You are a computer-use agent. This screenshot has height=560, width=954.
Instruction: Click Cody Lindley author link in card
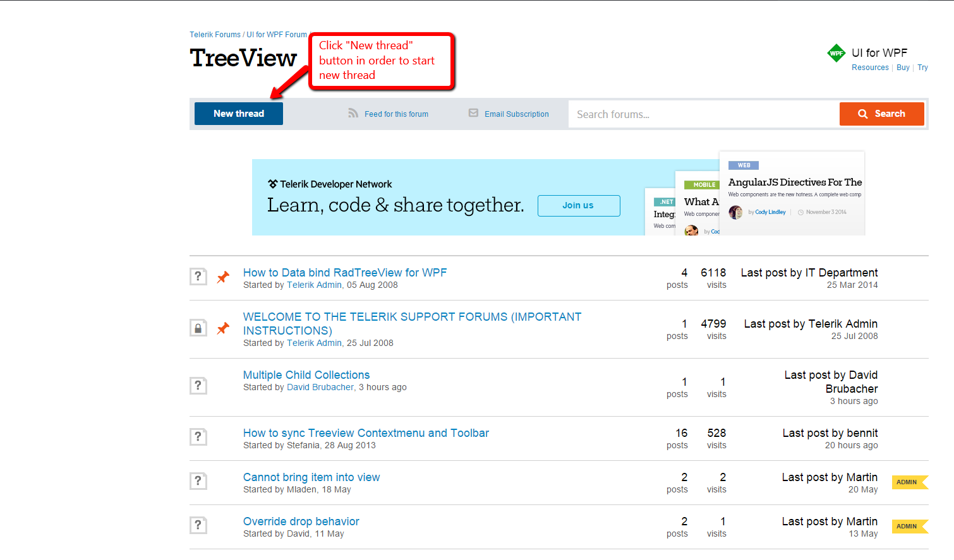(770, 212)
